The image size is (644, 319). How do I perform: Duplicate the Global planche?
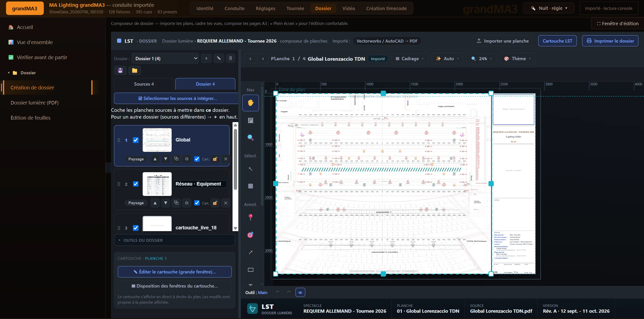tap(176, 159)
